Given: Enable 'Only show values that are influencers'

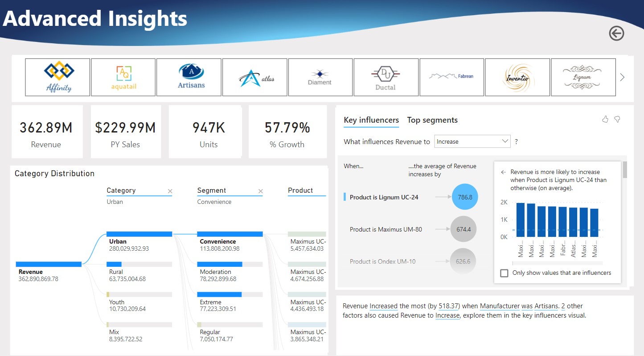Looking at the screenshot, I should pos(504,273).
